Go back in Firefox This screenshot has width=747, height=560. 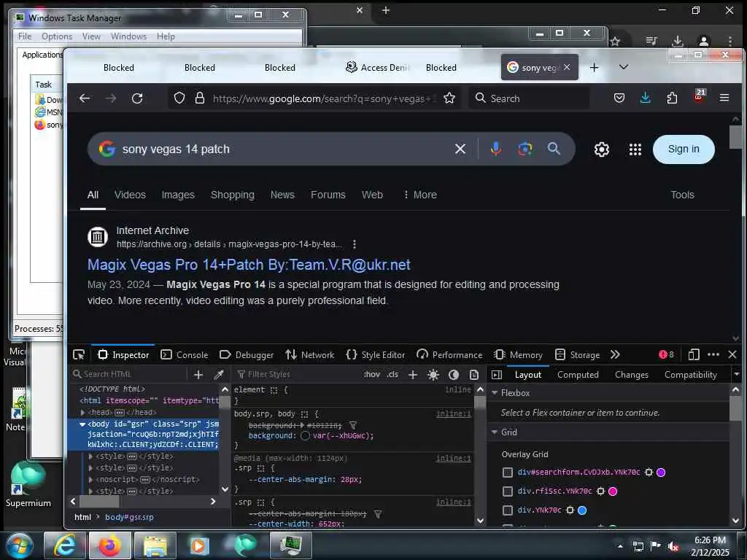(85, 98)
